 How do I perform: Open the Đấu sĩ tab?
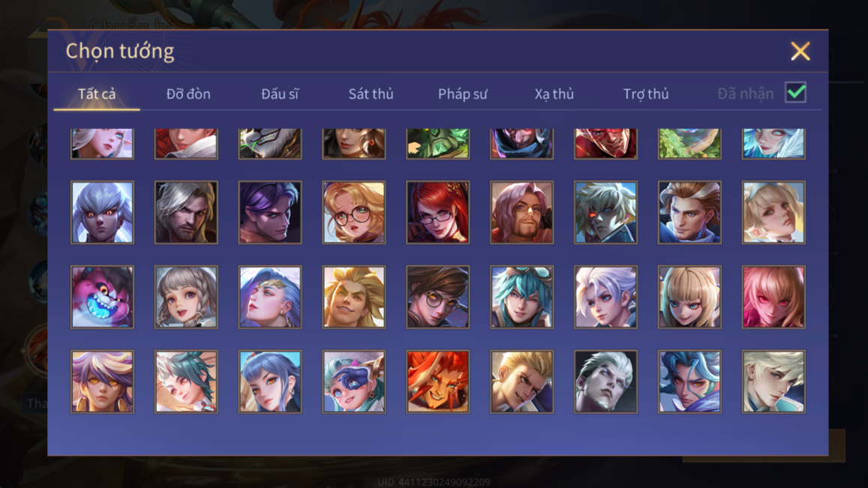[280, 94]
